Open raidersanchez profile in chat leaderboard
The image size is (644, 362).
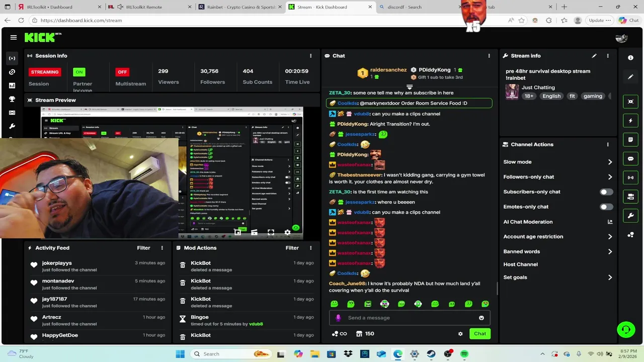coord(388,70)
